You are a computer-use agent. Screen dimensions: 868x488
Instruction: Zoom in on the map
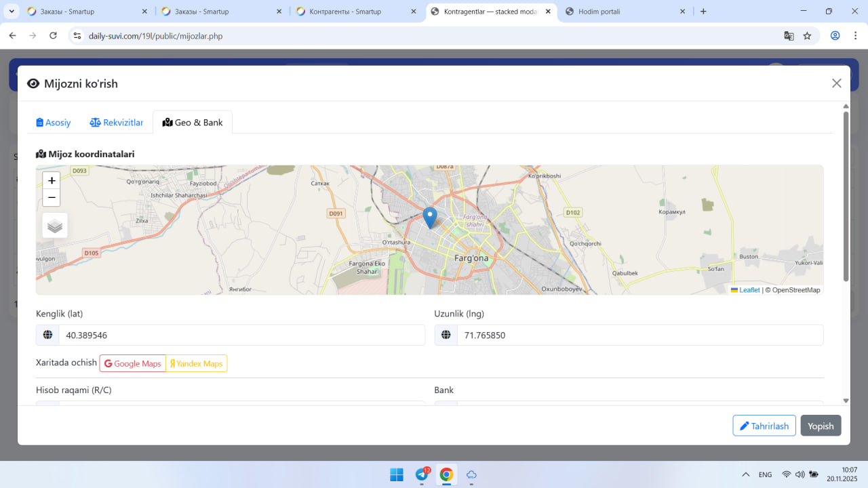tap(52, 180)
